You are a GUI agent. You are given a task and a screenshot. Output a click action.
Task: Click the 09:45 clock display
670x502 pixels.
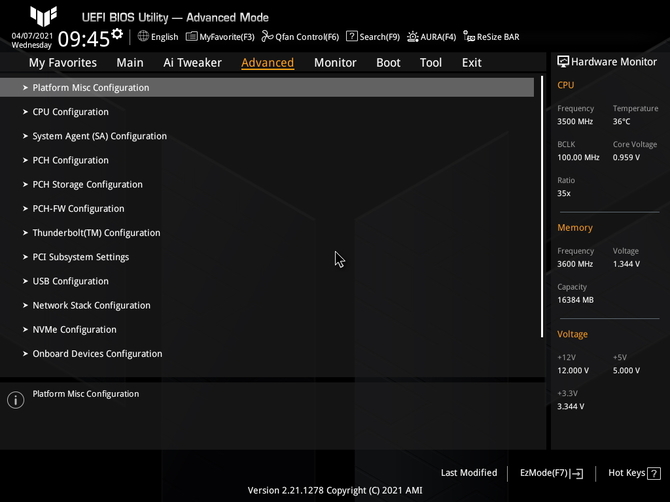pos(84,39)
